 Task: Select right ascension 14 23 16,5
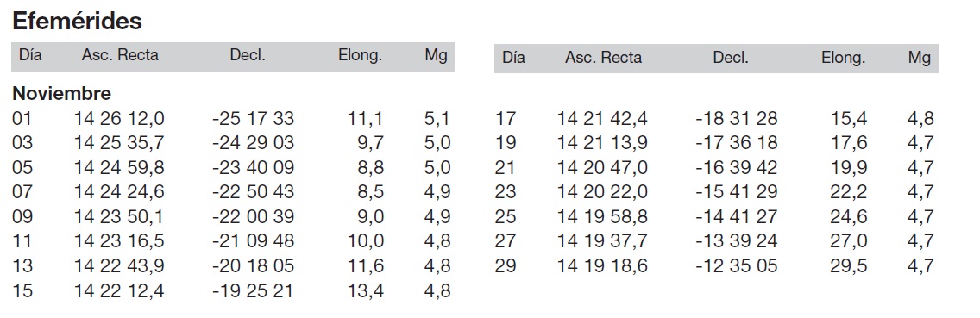pos(119,241)
